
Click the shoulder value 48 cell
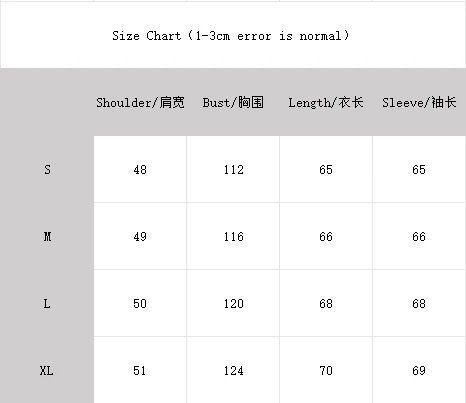[140, 169]
